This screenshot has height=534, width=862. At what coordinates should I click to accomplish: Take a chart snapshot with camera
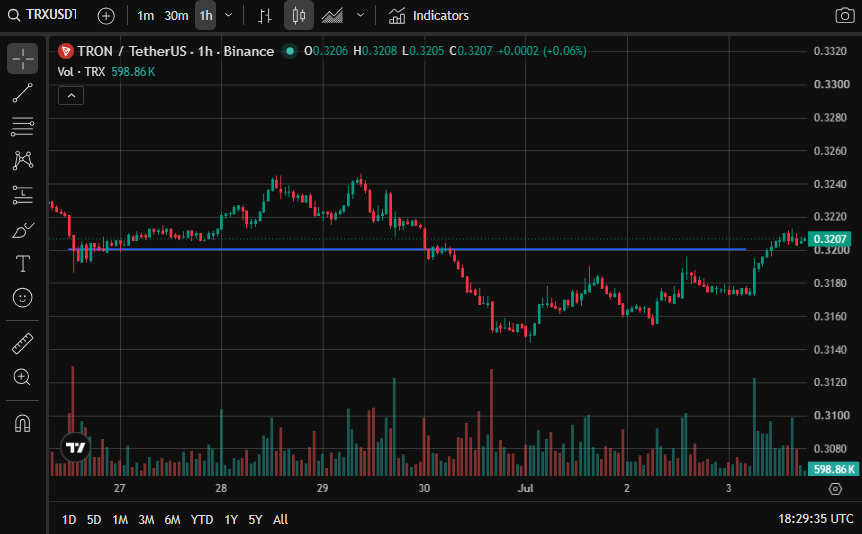click(x=844, y=15)
